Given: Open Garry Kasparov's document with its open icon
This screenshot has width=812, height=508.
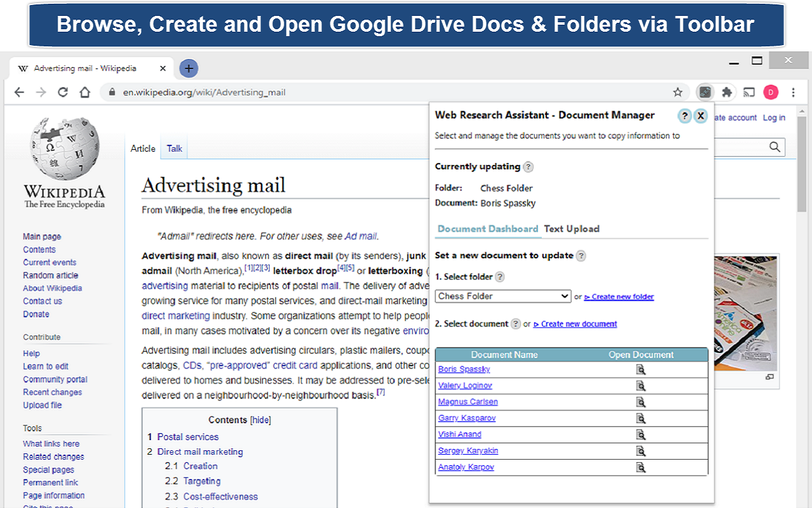Looking at the screenshot, I should (641, 418).
